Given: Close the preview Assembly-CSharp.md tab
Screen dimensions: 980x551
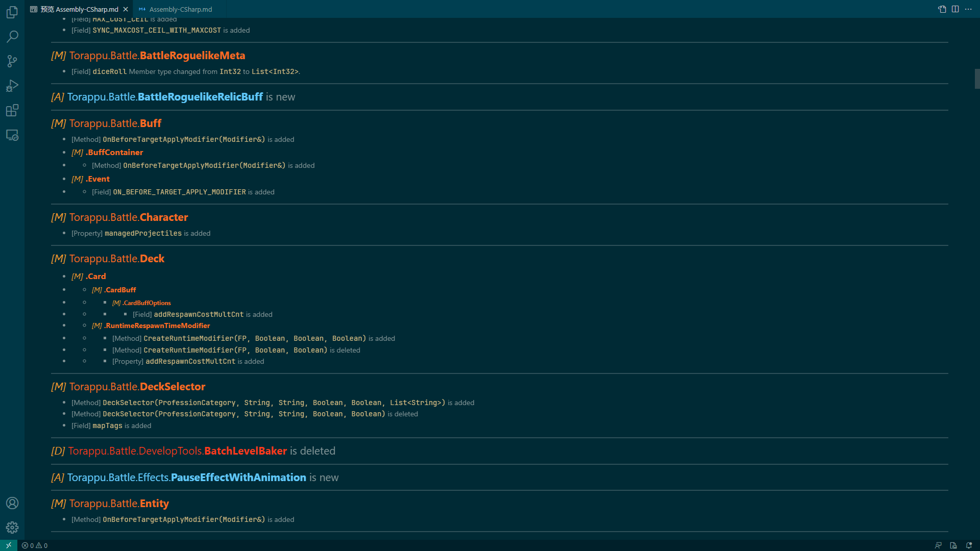Looking at the screenshot, I should point(126,9).
